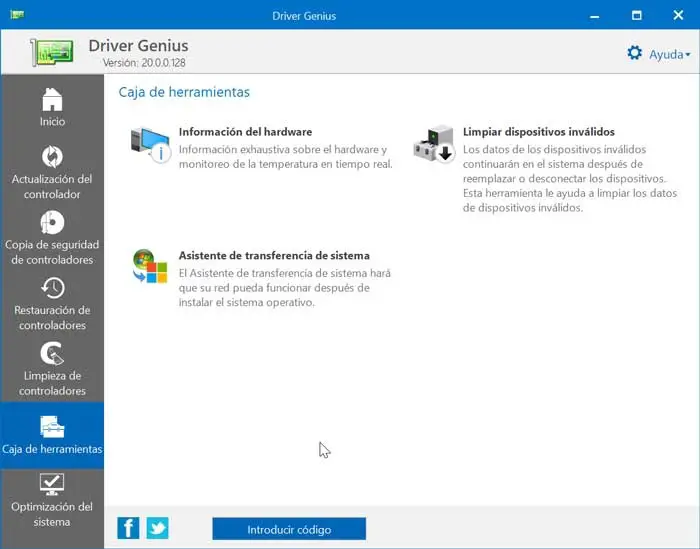The width and height of the screenshot is (700, 549).
Task: Open the Optimización del sistema monitor icon
Action: 52,484
